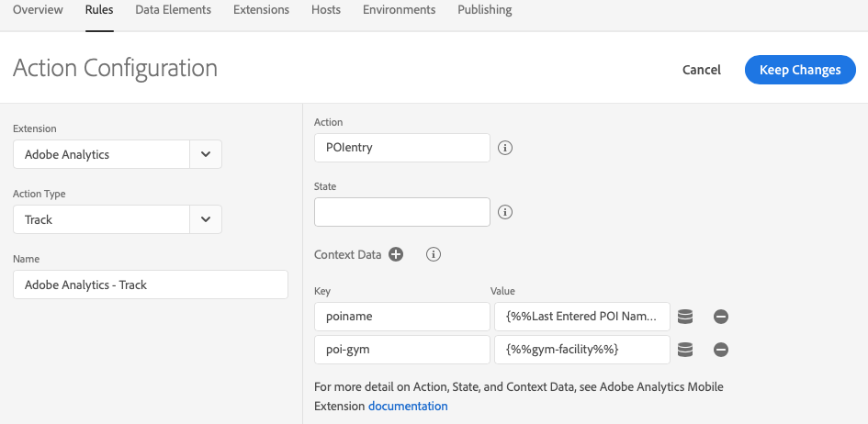868x424 pixels.
Task: Open the Adobe Analytics extension combo box
Action: click(101, 155)
